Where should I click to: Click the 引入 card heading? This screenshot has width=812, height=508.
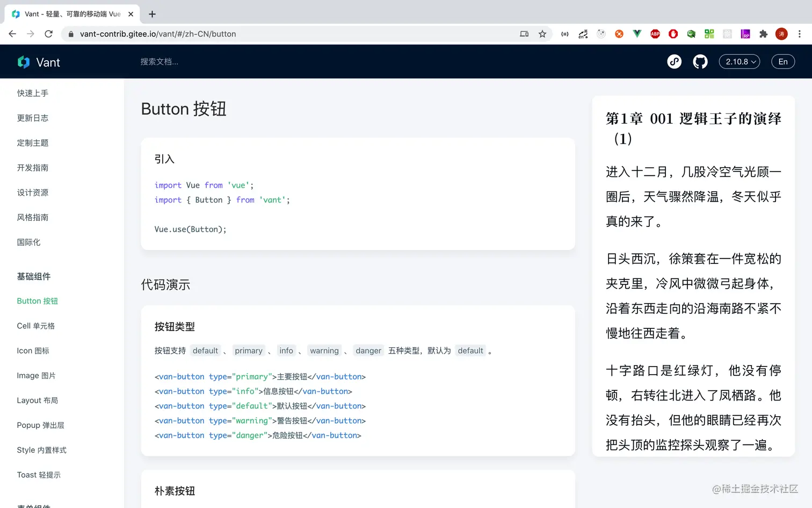[x=164, y=159]
